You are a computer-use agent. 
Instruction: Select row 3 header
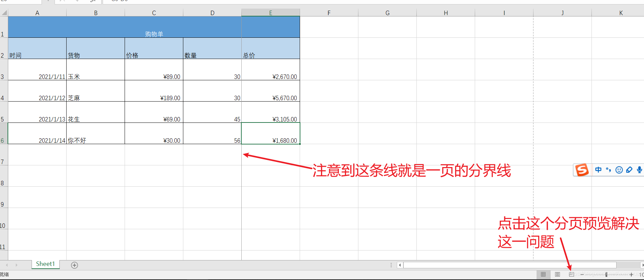click(x=4, y=70)
